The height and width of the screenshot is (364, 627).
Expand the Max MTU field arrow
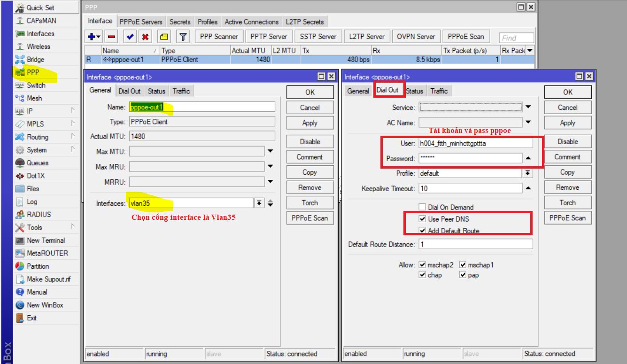pos(271,151)
